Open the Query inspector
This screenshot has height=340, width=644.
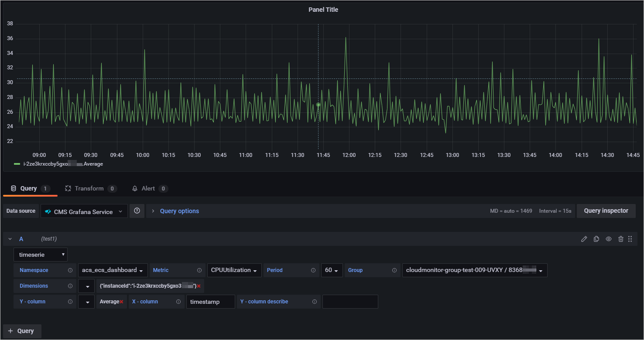click(606, 211)
